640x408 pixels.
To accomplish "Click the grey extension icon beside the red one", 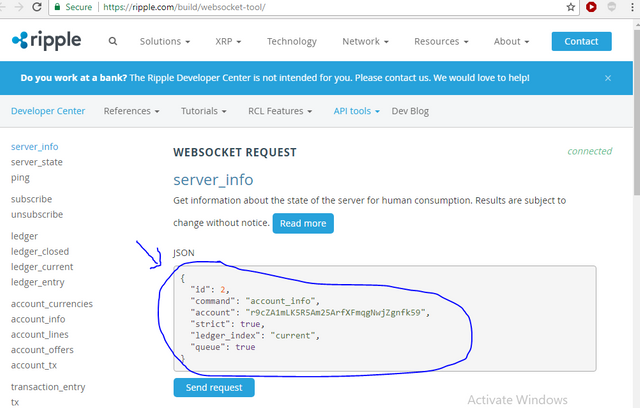I will point(611,7).
